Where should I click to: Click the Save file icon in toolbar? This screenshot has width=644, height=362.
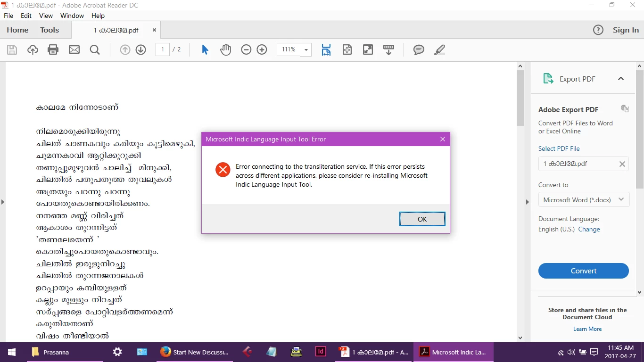pos(12,49)
